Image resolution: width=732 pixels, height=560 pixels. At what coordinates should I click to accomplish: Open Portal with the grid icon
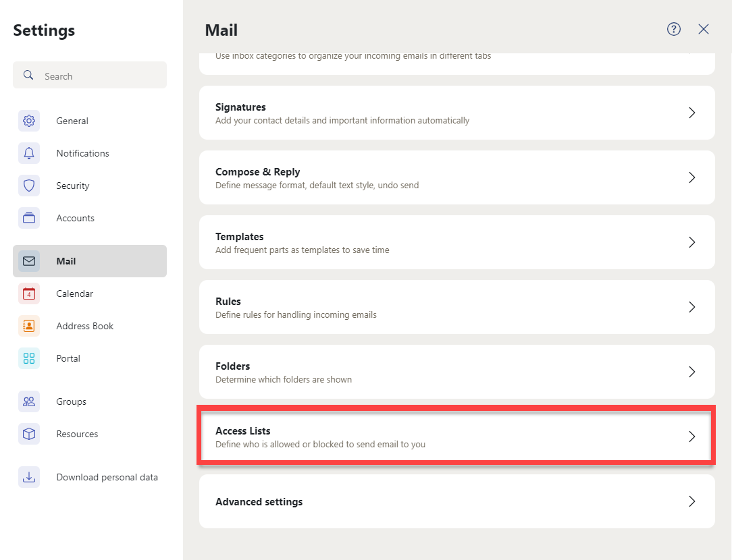[x=29, y=358]
